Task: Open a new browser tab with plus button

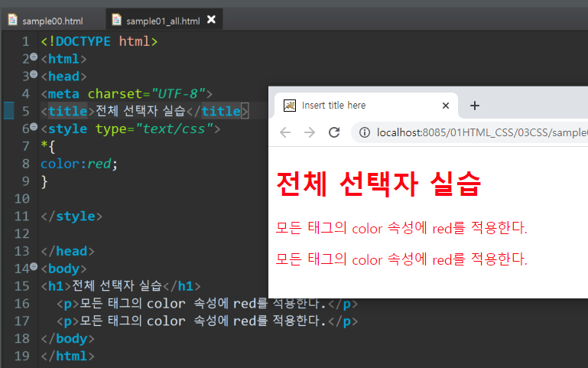Action: tap(475, 106)
